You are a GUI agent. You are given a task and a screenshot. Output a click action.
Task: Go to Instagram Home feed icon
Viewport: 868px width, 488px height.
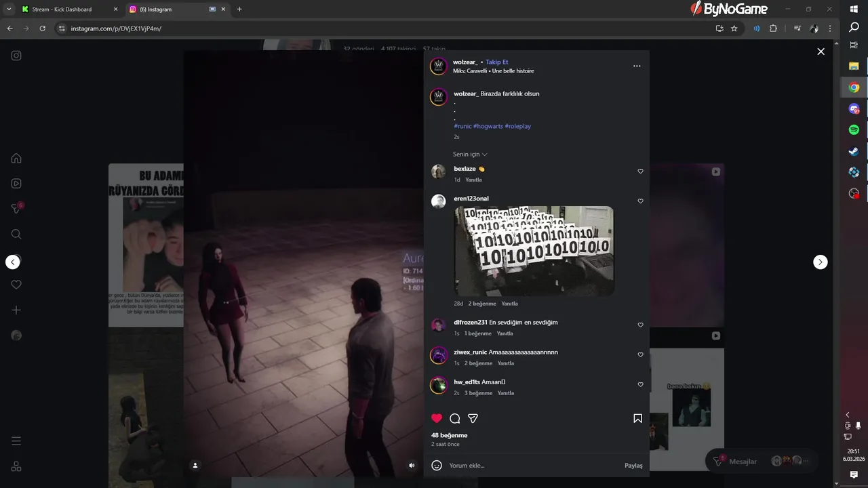pos(16,159)
